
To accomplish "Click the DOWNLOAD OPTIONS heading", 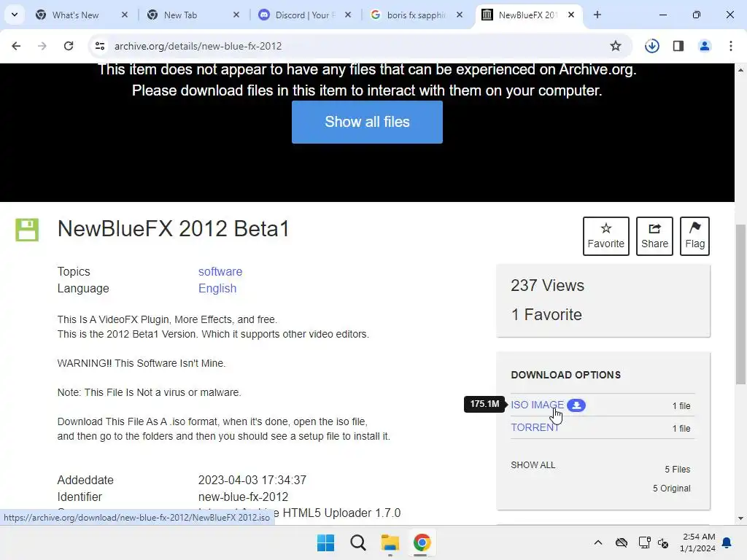I will [565, 375].
